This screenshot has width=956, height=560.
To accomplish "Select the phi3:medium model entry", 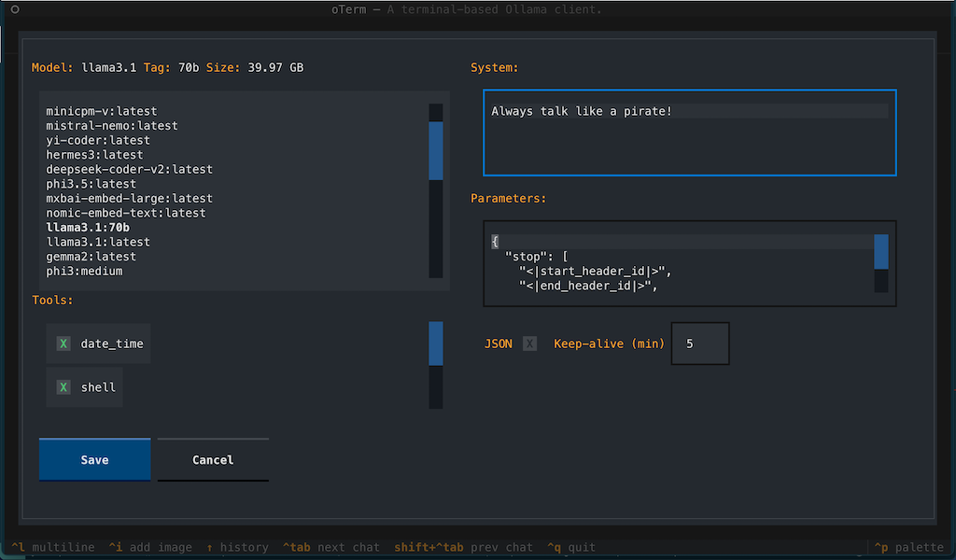I will [x=84, y=271].
